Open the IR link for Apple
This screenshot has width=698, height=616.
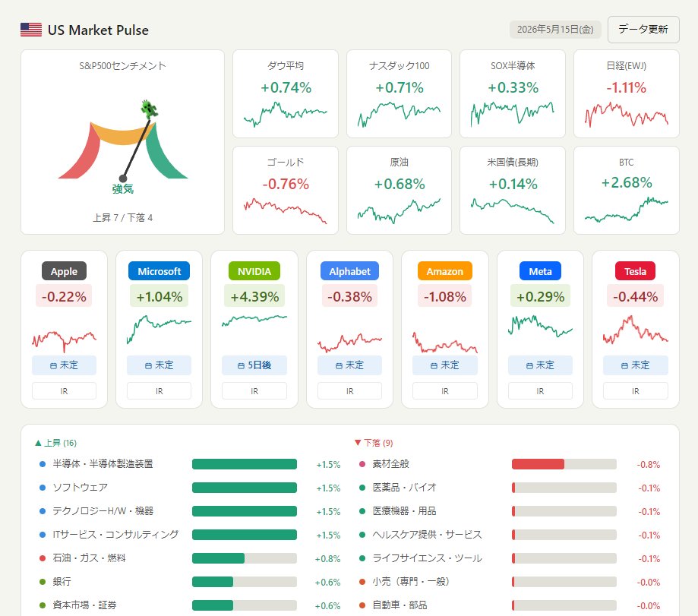pos(64,390)
